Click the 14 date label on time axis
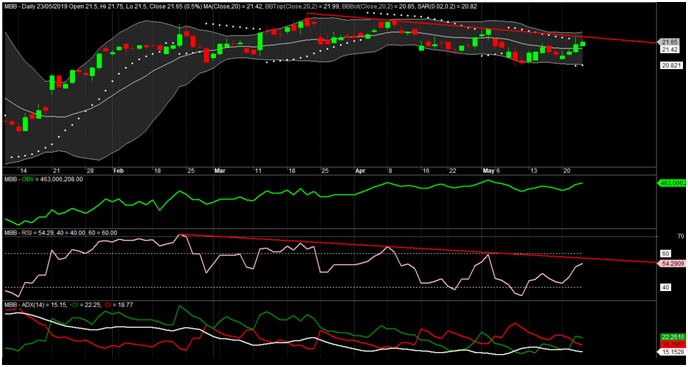 pos(24,171)
